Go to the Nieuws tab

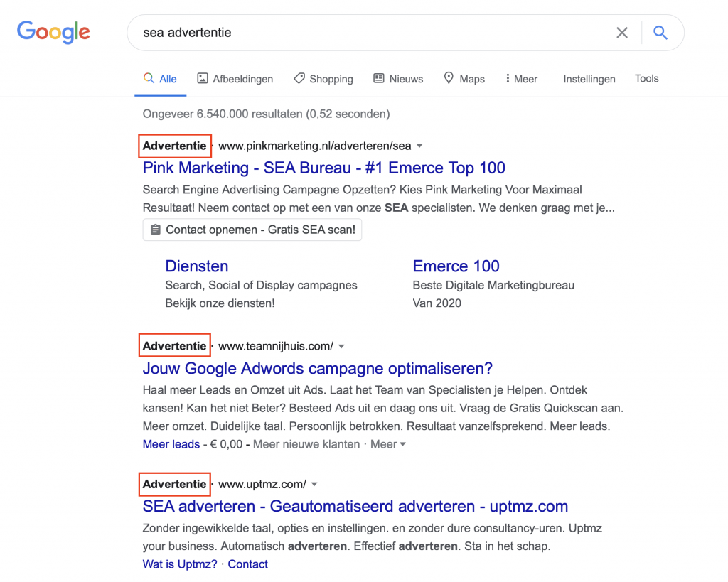click(x=398, y=79)
